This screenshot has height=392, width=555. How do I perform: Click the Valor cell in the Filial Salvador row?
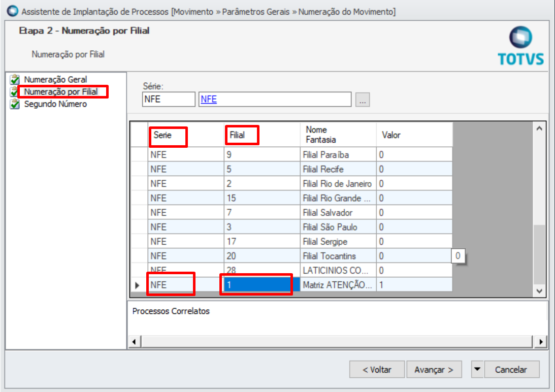(x=414, y=212)
